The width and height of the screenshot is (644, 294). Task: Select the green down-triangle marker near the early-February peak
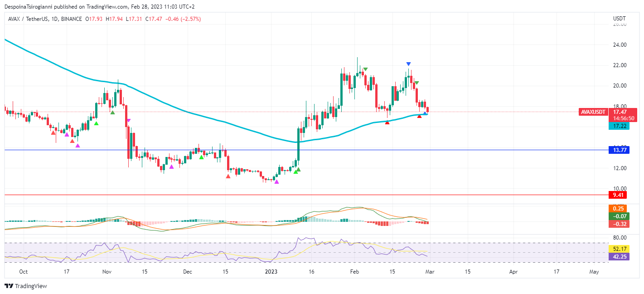(365, 69)
